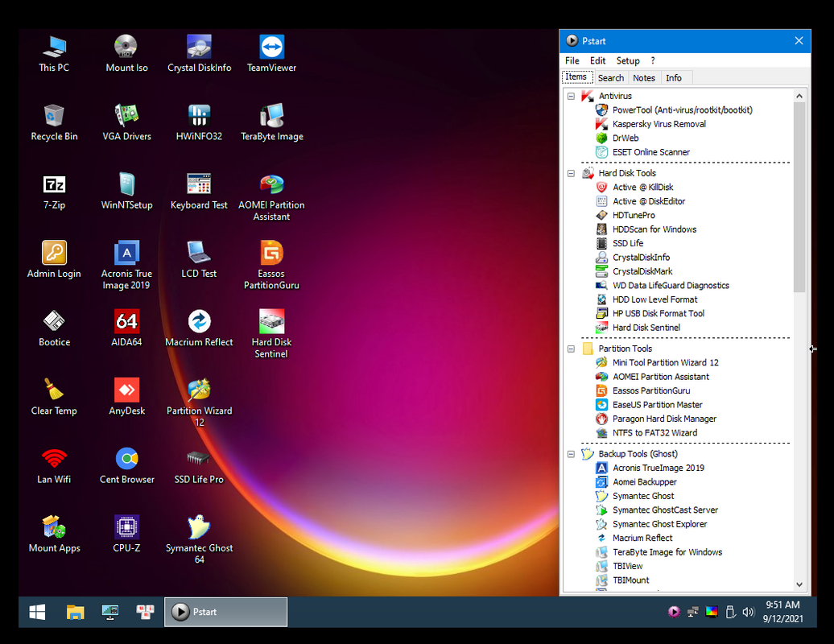Open the volume icon in system tray

click(749, 612)
